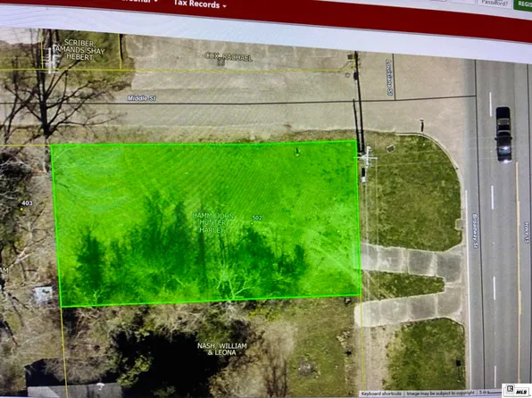This screenshot has height=398, width=532.
Task: Click the HWY 15 road label
Action: coord(527,232)
